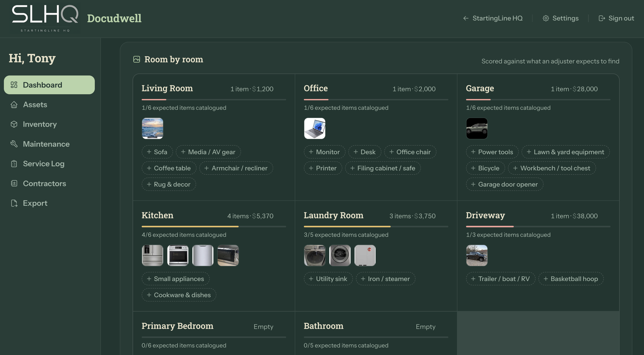Viewport: 644px width, 355px height.
Task: Add Media / AV gear to Living Room
Action: click(208, 152)
